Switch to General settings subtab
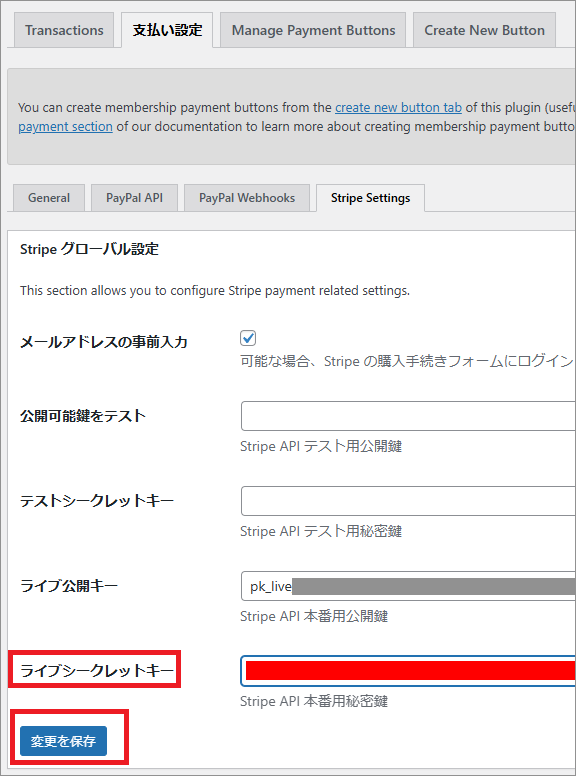 (x=49, y=198)
